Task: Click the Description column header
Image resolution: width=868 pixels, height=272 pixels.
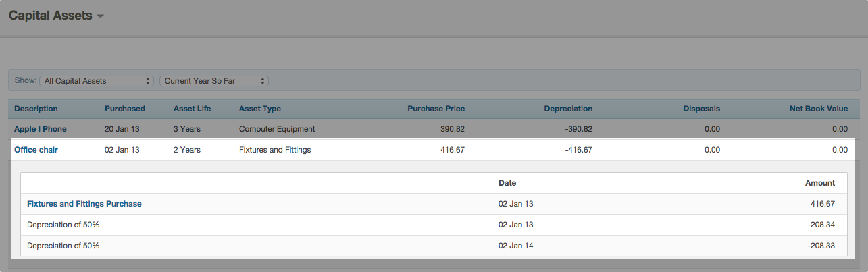Action: 36,109
